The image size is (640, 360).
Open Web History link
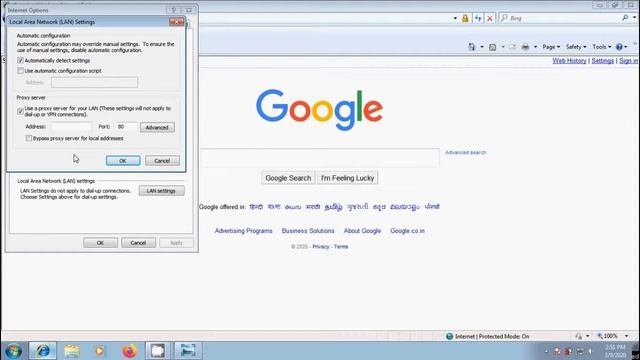569,61
